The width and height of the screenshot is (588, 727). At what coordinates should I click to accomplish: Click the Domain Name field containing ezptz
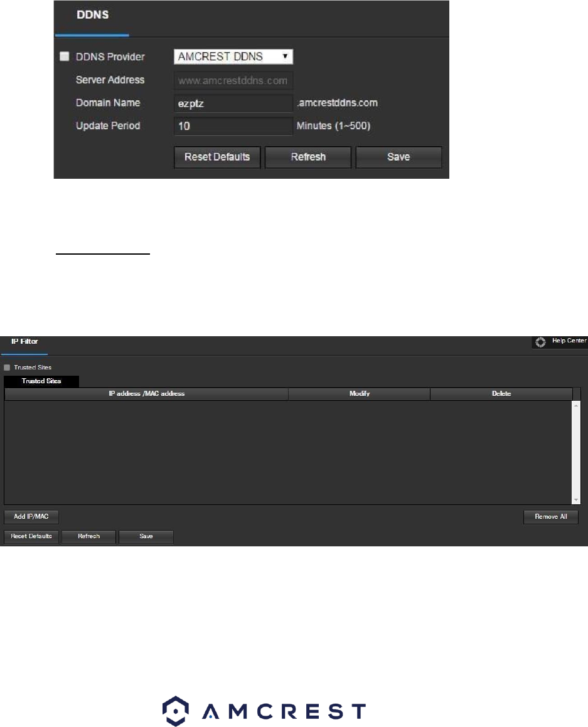[233, 103]
